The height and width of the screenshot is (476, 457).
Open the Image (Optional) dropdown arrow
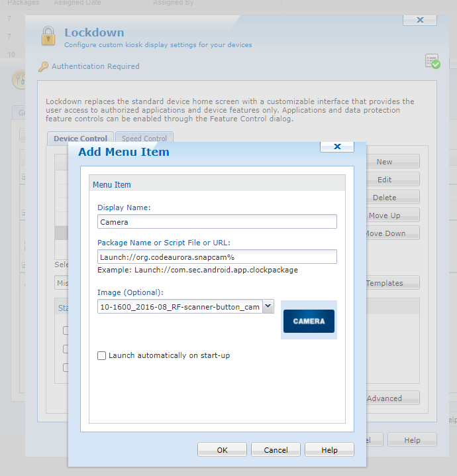268,306
